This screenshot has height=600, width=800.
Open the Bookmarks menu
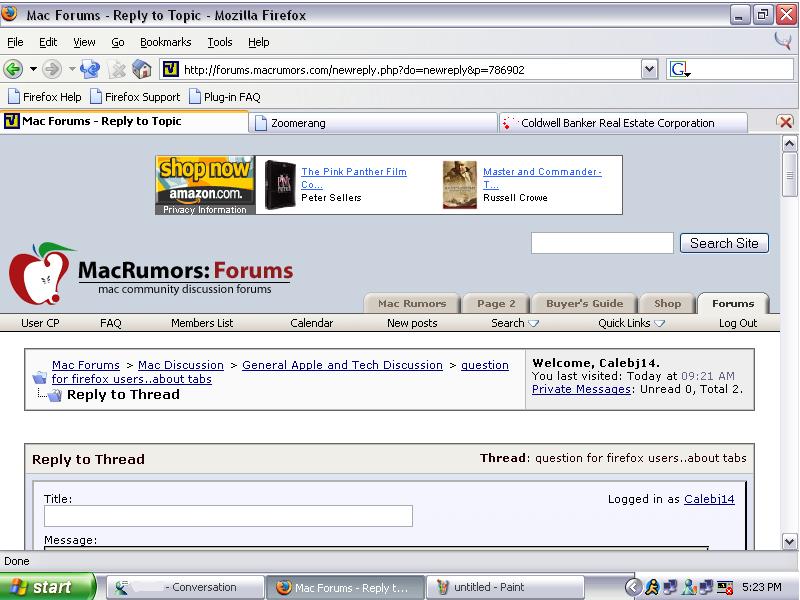[165, 42]
